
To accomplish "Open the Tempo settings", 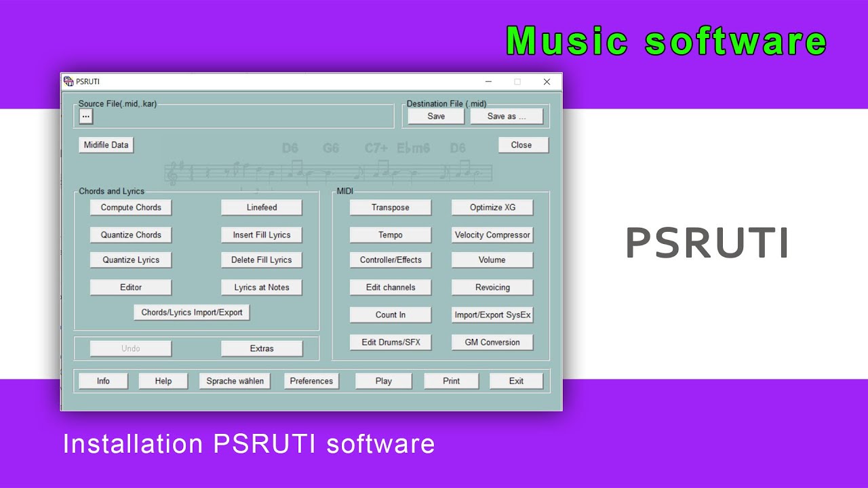I will [391, 235].
